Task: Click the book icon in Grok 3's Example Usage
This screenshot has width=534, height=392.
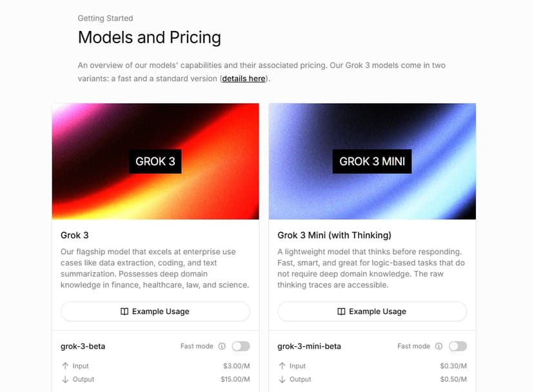Action: click(124, 311)
